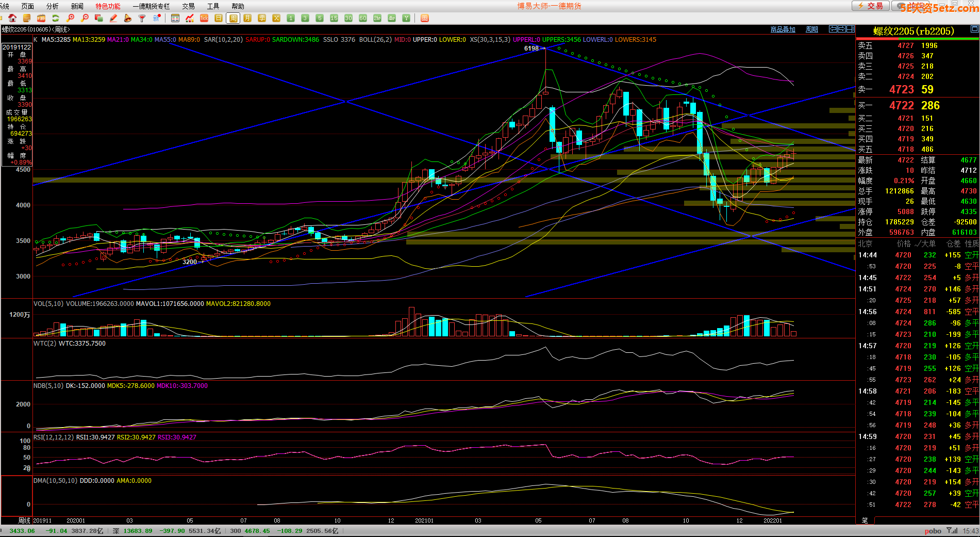980x537 pixels.
Task: Click the 商品叠加 overlay link
Action: (783, 29)
